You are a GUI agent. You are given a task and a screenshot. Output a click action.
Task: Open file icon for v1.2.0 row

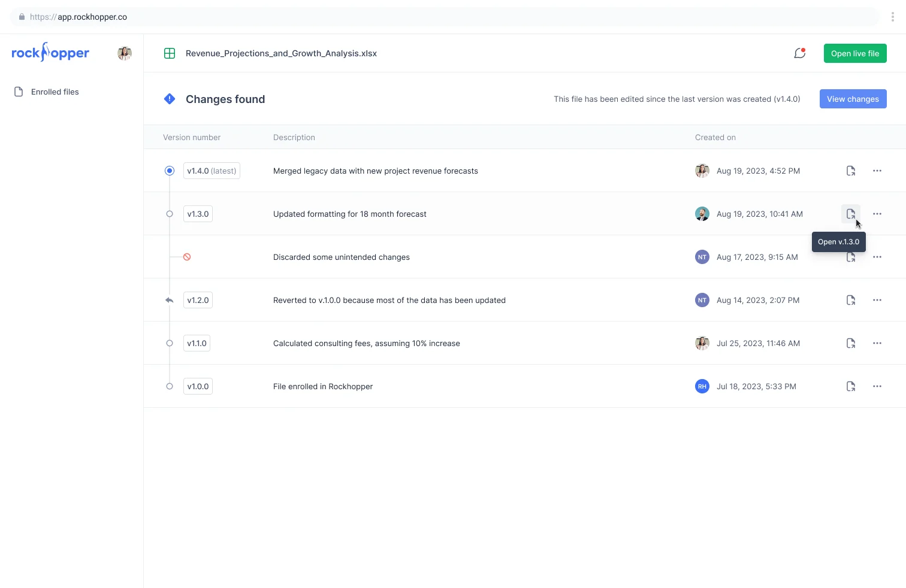851,300
